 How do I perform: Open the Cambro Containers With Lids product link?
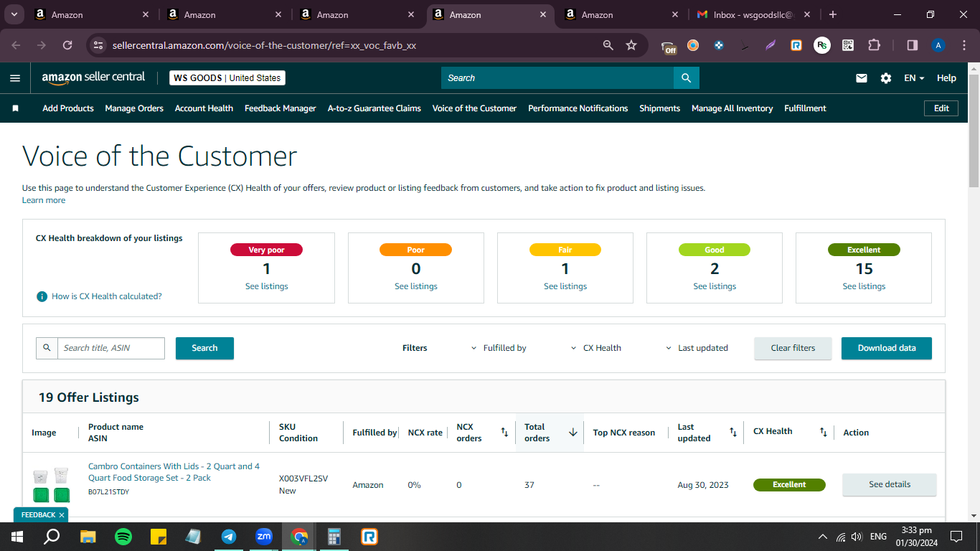tap(174, 472)
